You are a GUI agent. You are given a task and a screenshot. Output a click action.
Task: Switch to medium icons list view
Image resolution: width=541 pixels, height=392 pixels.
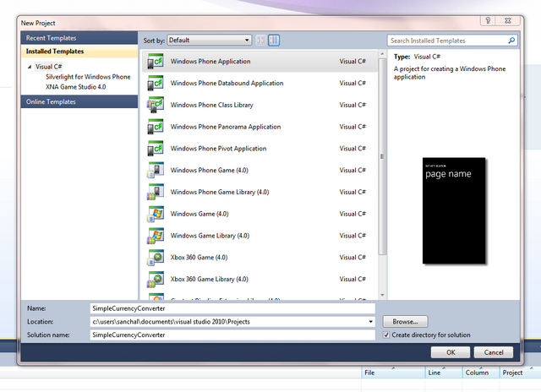tap(274, 41)
